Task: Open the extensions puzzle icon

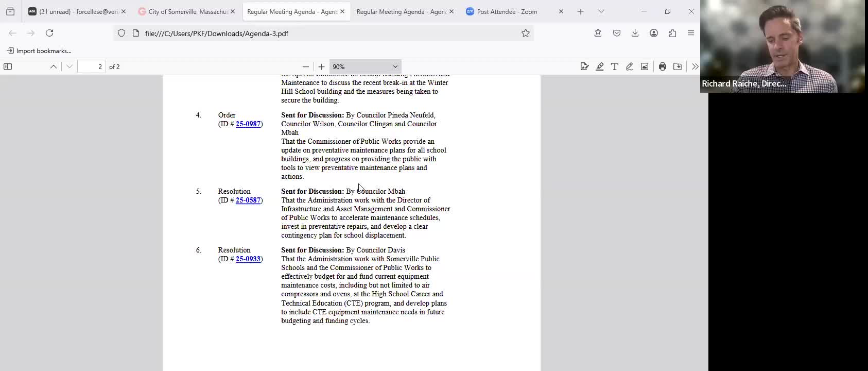Action: [x=672, y=33]
